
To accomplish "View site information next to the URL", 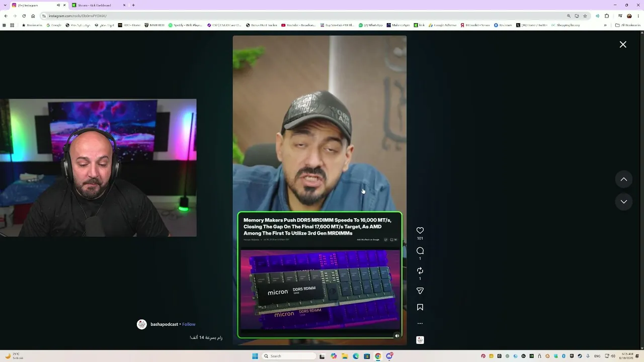I will pos(44,16).
